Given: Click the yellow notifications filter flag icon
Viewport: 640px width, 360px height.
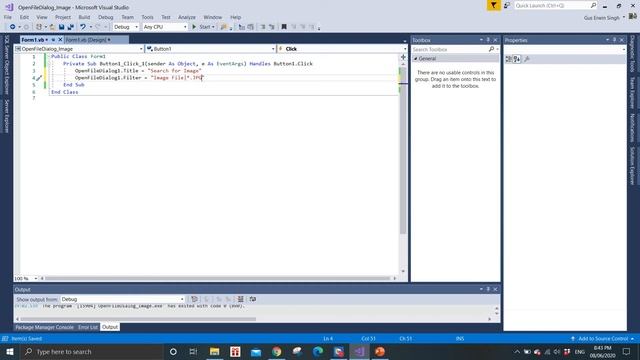Looking at the screenshot, I should pyautogui.click(x=493, y=5).
